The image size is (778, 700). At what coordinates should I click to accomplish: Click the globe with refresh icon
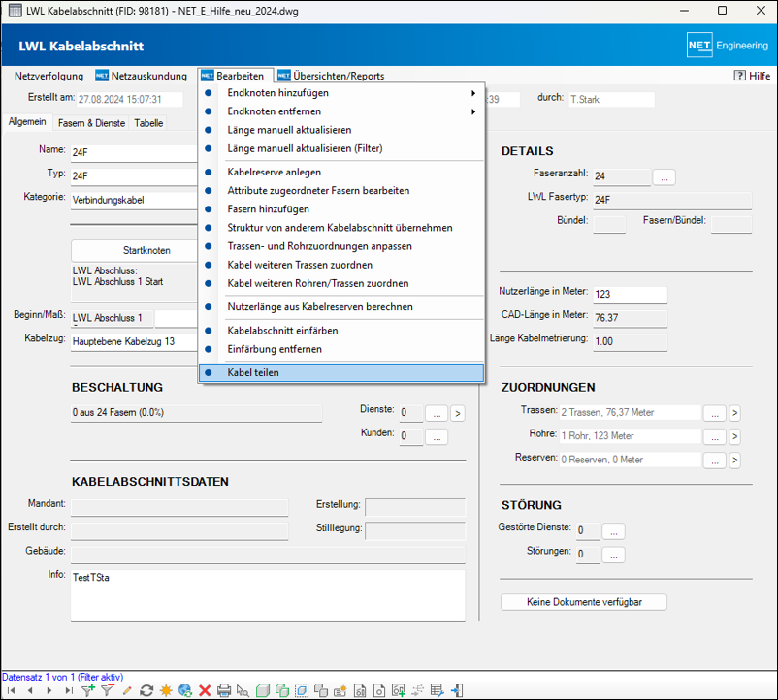pyautogui.click(x=185, y=690)
